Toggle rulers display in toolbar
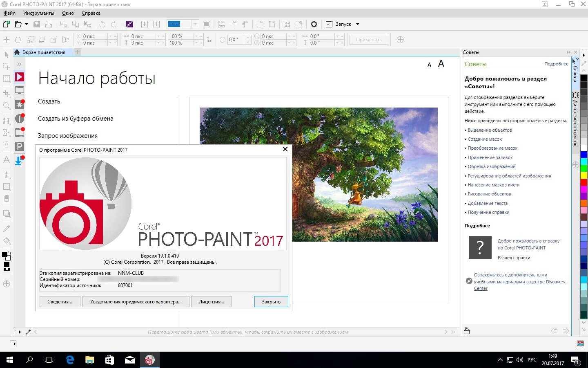Image resolution: width=588 pixels, height=368 pixels. point(221,24)
